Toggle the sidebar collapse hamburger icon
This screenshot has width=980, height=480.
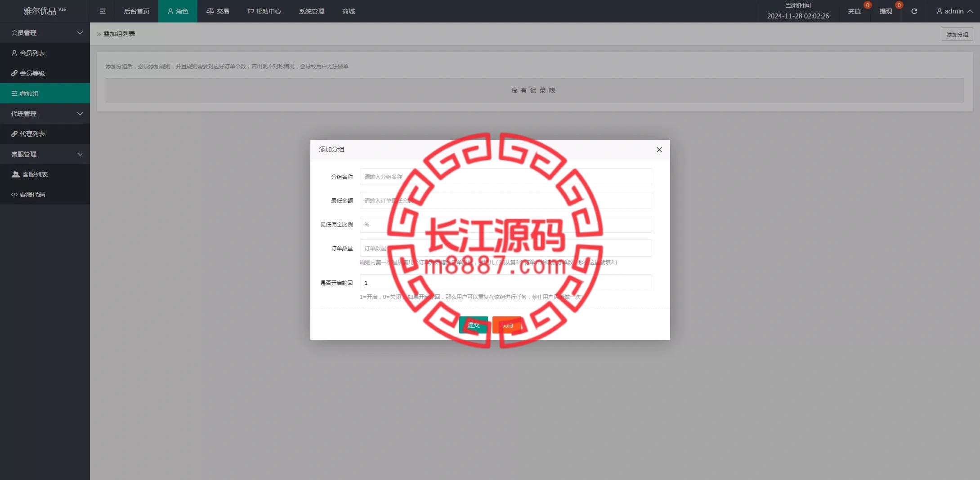[x=103, y=11]
